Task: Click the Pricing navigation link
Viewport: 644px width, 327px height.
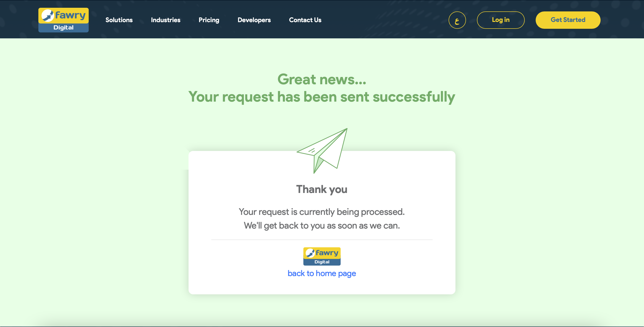Action: (x=209, y=20)
